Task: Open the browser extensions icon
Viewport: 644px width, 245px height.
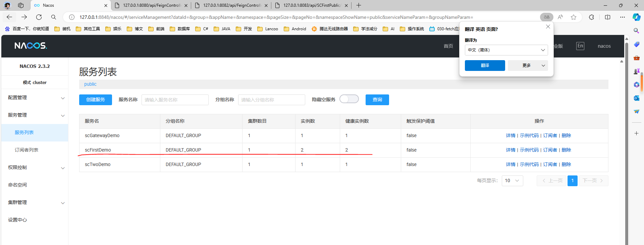Action: pyautogui.click(x=591, y=17)
